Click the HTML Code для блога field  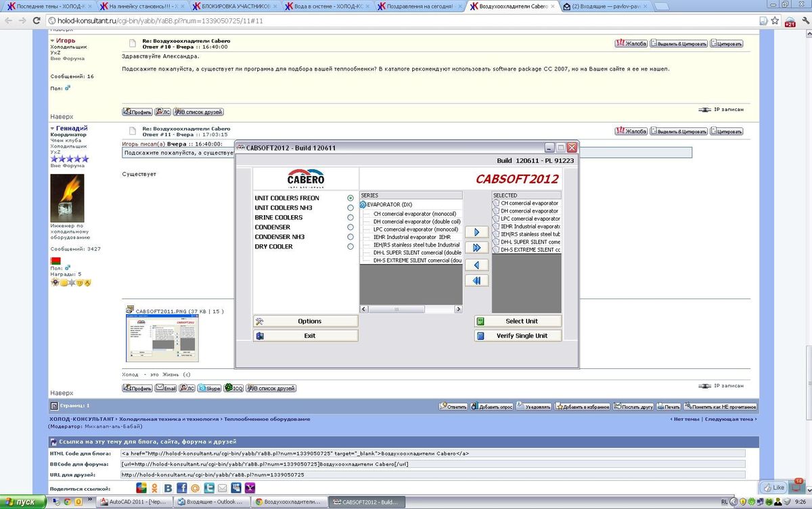[x=432, y=453]
